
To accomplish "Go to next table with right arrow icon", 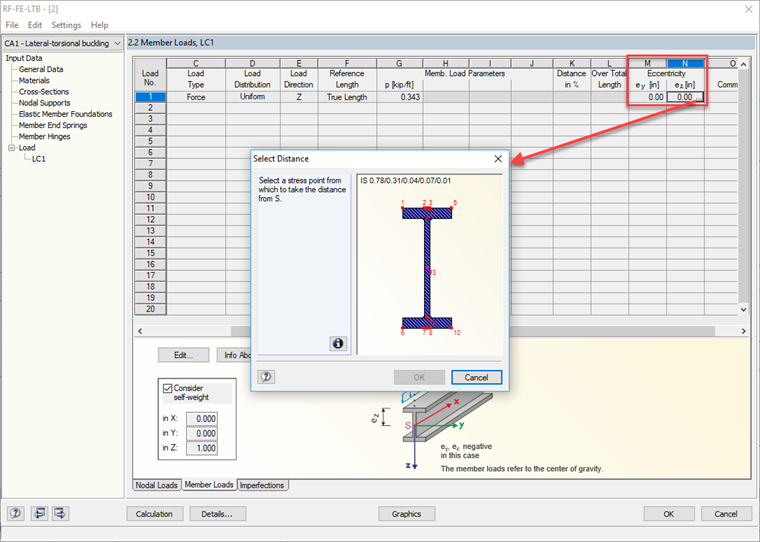I will 61,513.
